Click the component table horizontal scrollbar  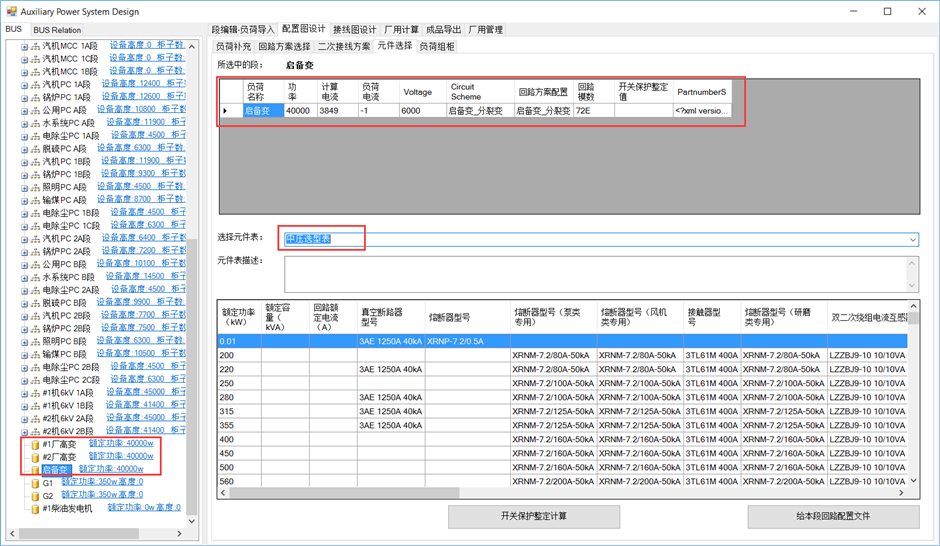click(x=560, y=493)
